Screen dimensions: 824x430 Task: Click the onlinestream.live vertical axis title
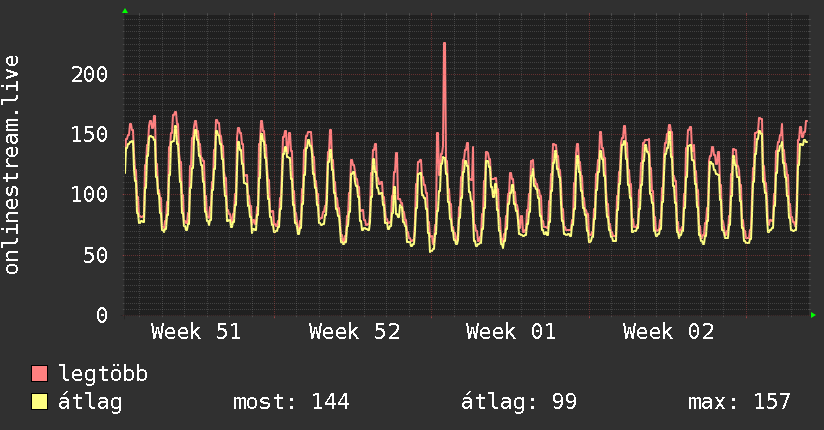tap(12, 165)
